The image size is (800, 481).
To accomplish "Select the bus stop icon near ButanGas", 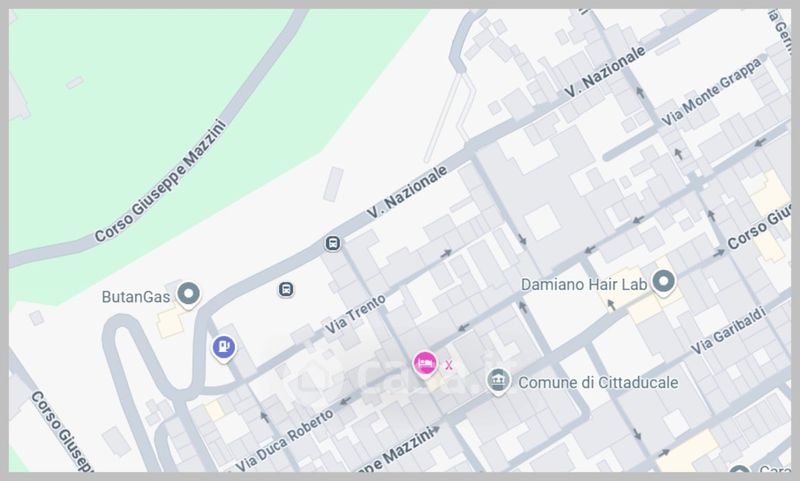I will point(286,290).
